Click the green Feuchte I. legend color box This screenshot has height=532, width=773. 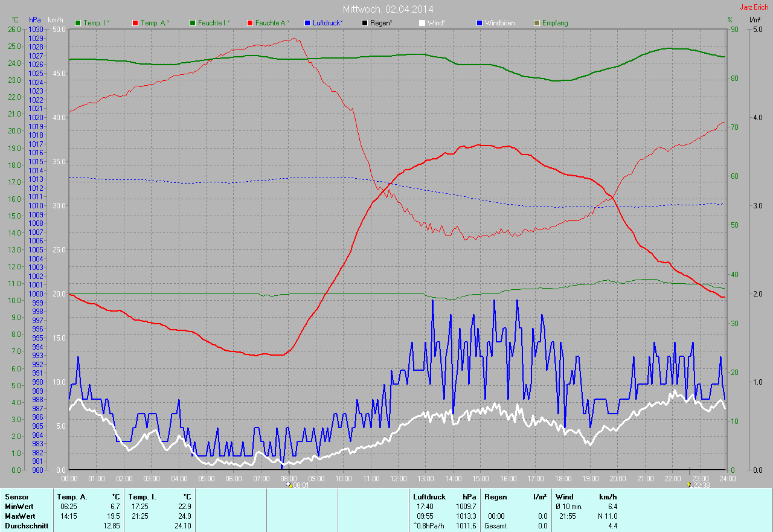point(193,23)
